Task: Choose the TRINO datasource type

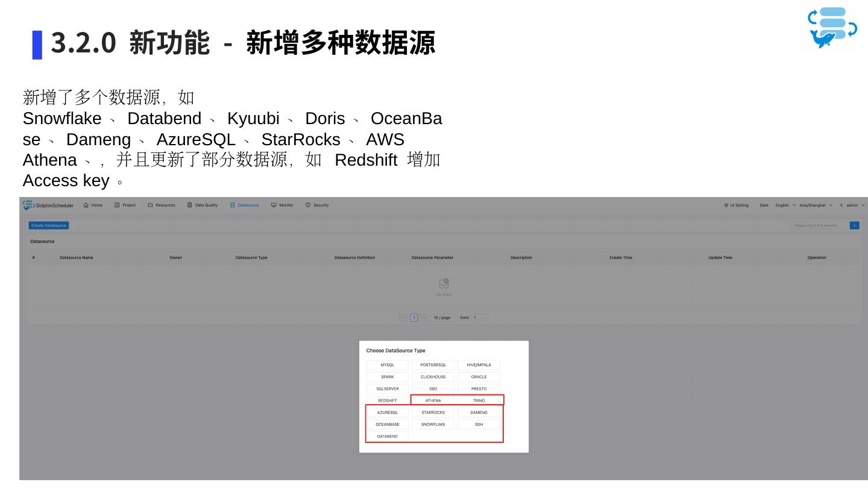Action: coord(479,401)
